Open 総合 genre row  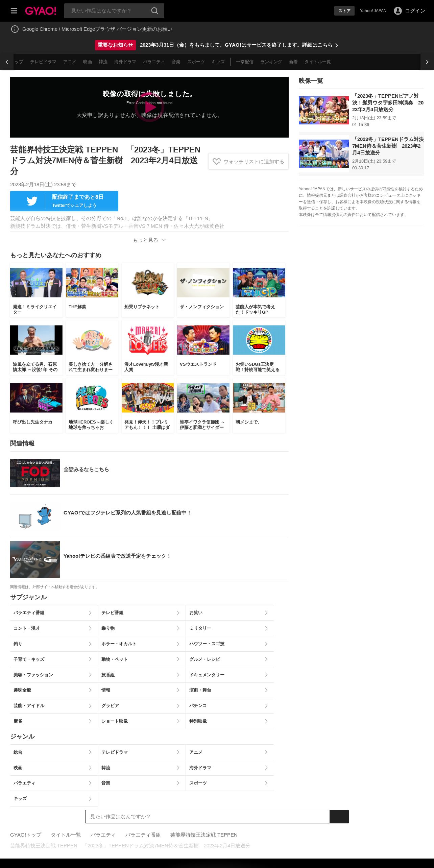(54, 752)
